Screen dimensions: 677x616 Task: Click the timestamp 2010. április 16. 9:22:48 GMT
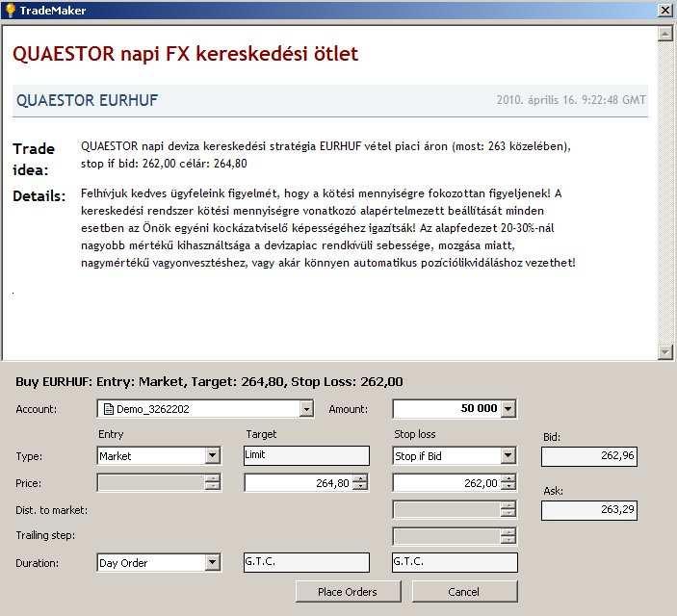571,100
